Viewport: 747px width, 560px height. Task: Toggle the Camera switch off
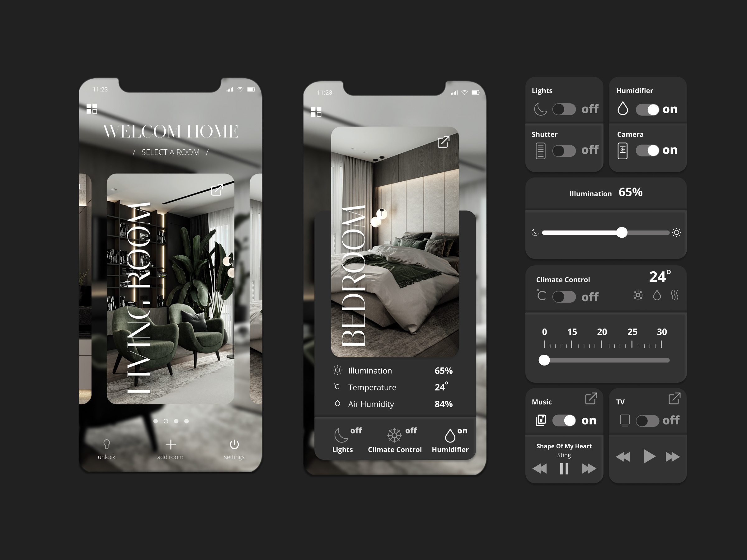tap(647, 151)
